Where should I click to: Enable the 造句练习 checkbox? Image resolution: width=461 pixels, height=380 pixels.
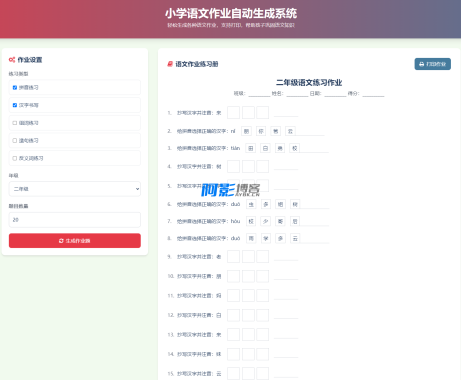coord(15,140)
